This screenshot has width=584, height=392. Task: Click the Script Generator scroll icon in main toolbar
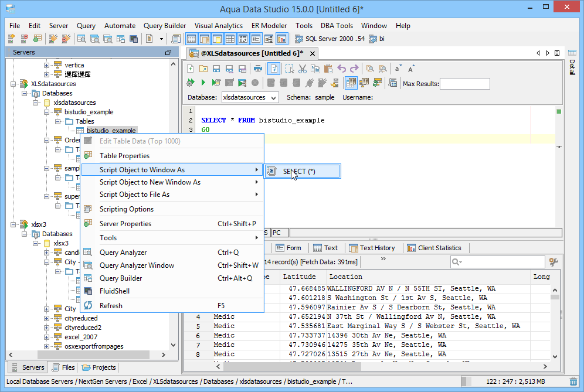click(x=176, y=39)
